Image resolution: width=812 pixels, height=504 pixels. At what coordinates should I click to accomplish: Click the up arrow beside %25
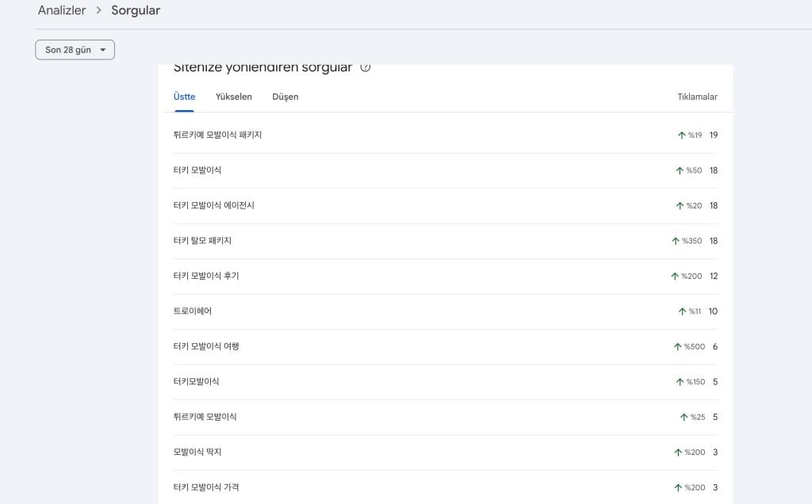(x=684, y=417)
